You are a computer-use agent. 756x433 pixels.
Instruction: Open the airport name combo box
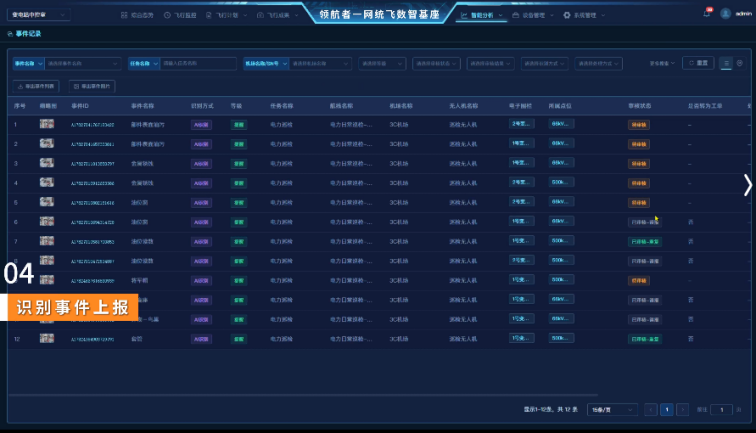click(320, 64)
